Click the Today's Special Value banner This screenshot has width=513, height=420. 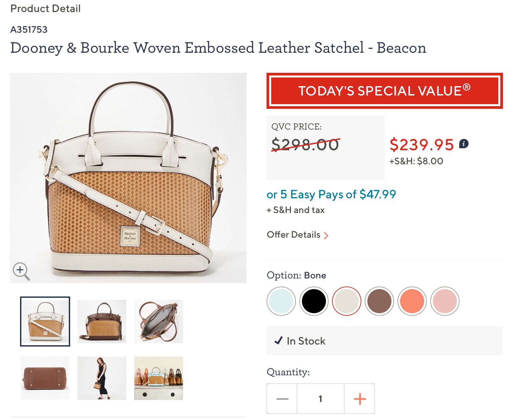coord(384,91)
